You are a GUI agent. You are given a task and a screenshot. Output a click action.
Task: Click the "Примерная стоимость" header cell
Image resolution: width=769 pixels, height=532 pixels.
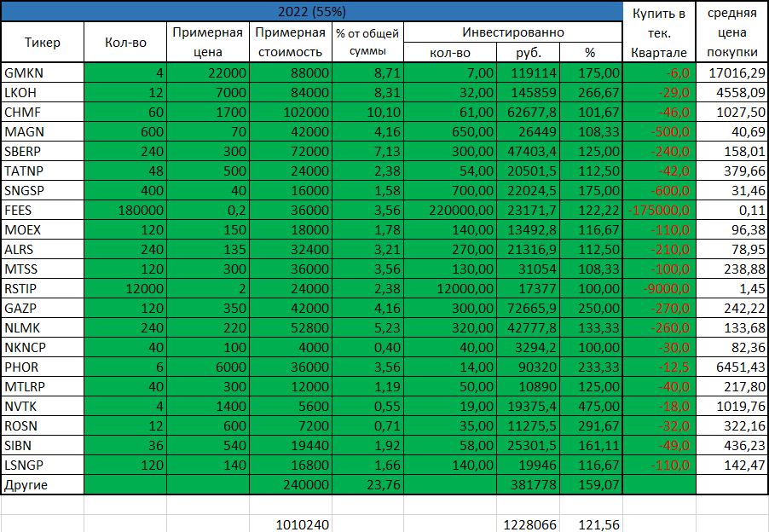coord(291,42)
